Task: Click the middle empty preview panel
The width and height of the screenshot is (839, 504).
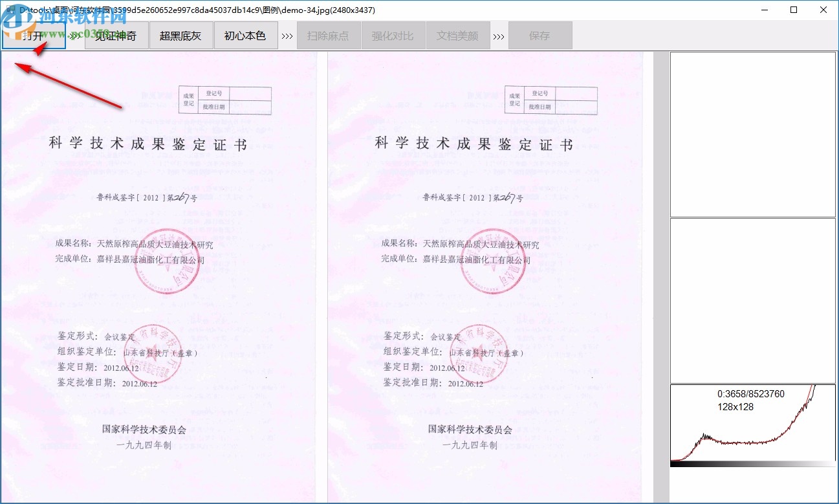Action: [752, 301]
